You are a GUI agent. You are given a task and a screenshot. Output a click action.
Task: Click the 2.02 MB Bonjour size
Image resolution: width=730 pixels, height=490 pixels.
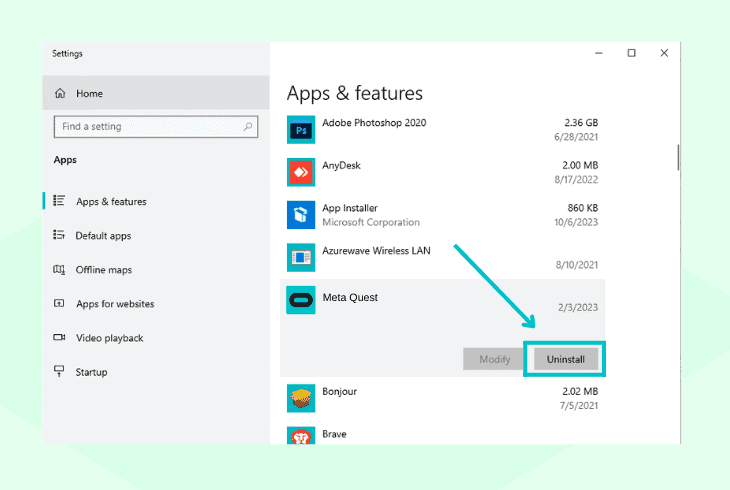click(580, 391)
